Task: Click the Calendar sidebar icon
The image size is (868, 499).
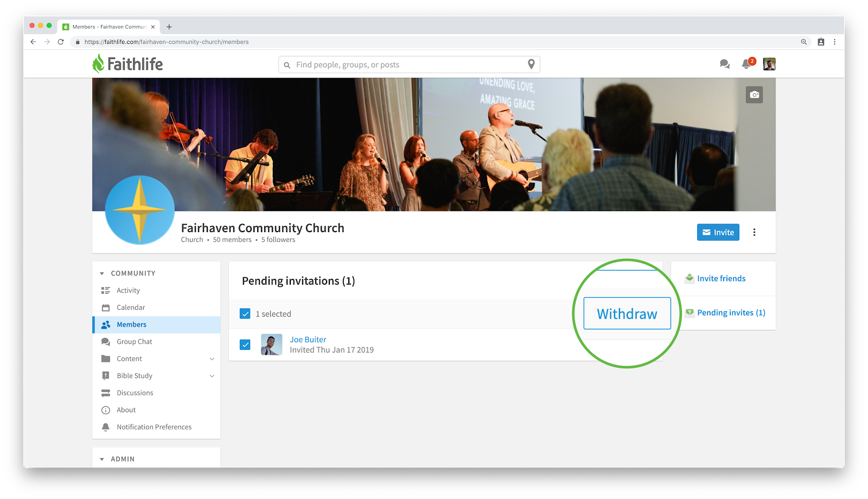Action: point(106,308)
